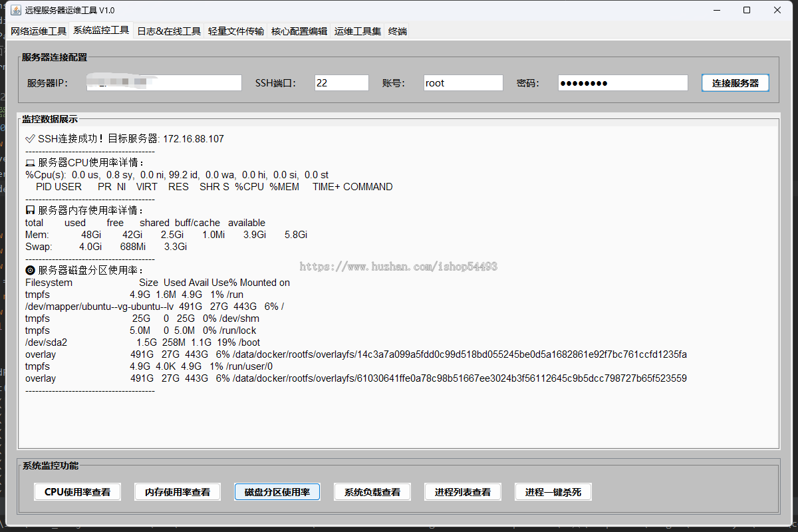The width and height of the screenshot is (798, 532).
Task: Click the 监控数据展示 panel title
Action: (50, 119)
